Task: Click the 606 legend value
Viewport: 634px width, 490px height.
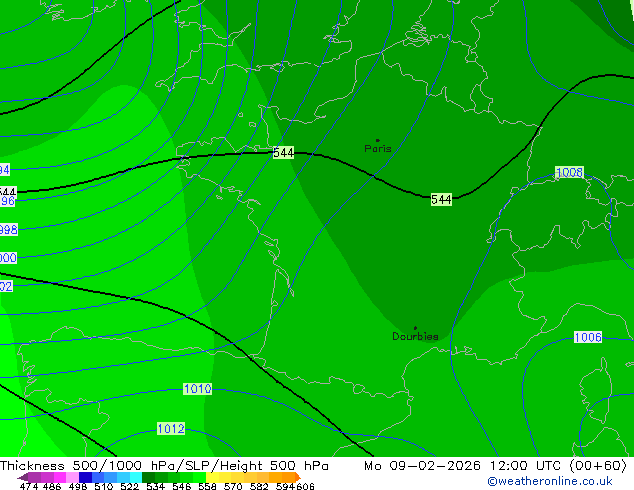Action: [305, 486]
